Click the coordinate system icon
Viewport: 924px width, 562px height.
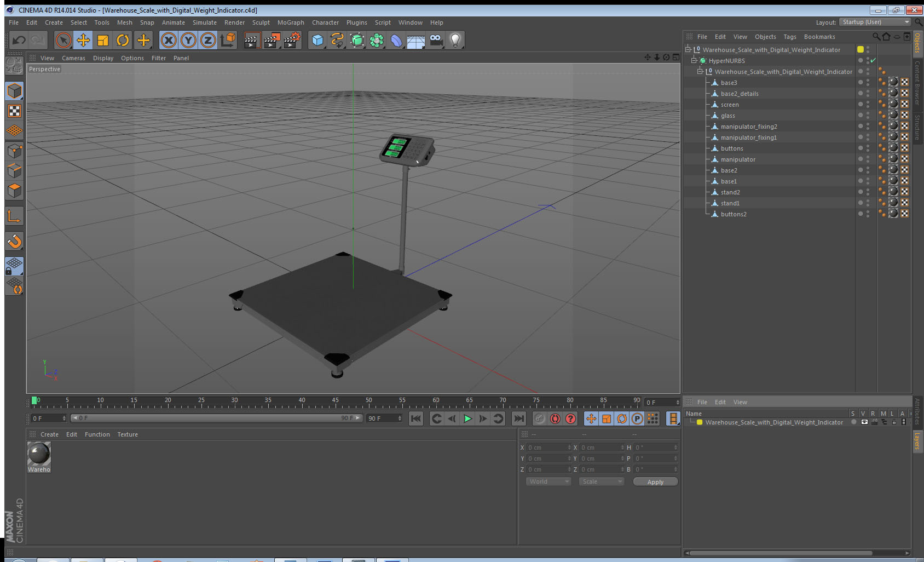click(x=228, y=40)
